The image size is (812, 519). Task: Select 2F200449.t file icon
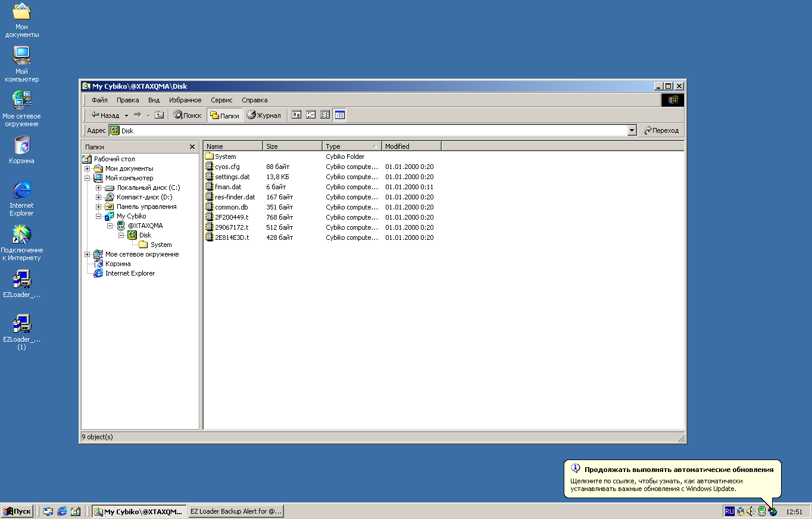pyautogui.click(x=209, y=217)
